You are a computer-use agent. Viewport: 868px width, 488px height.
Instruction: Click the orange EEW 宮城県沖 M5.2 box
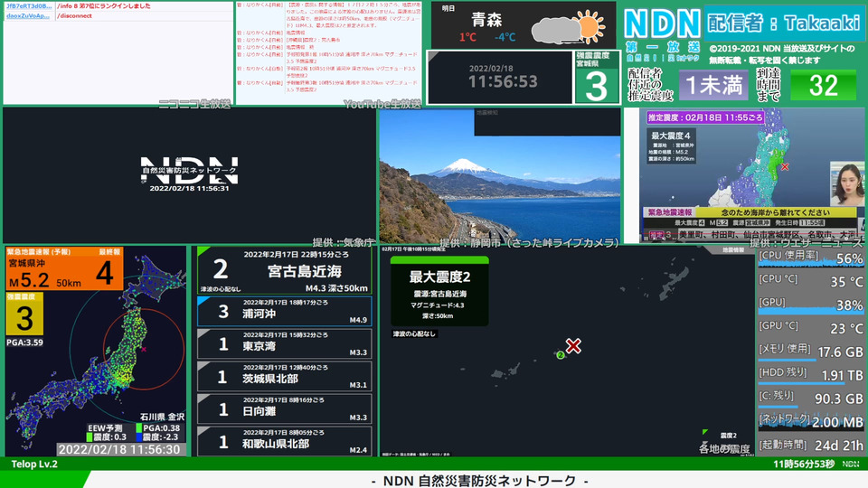click(x=64, y=268)
